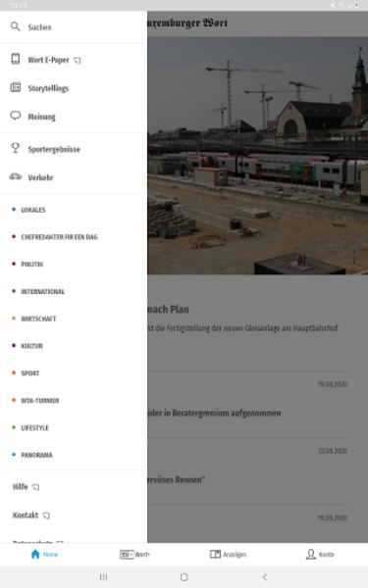Screen dimensions: 368x588
Task: Tap external link icon beside Hilfe
Action: point(35,487)
